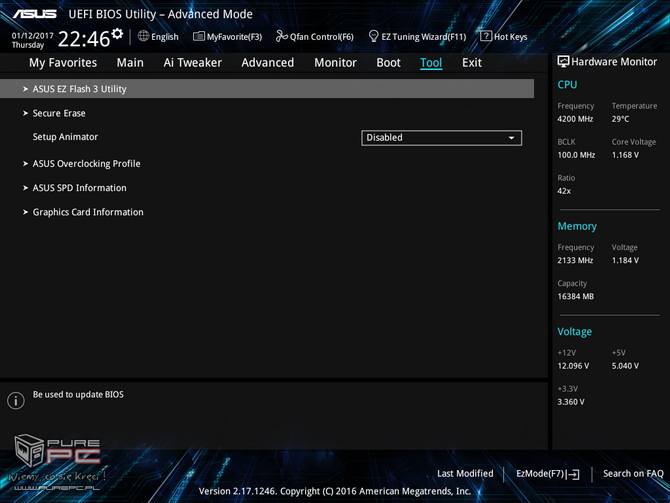Image resolution: width=670 pixels, height=503 pixels.
Task: Open MyFavorite(F3) shortcut
Action: point(227,37)
